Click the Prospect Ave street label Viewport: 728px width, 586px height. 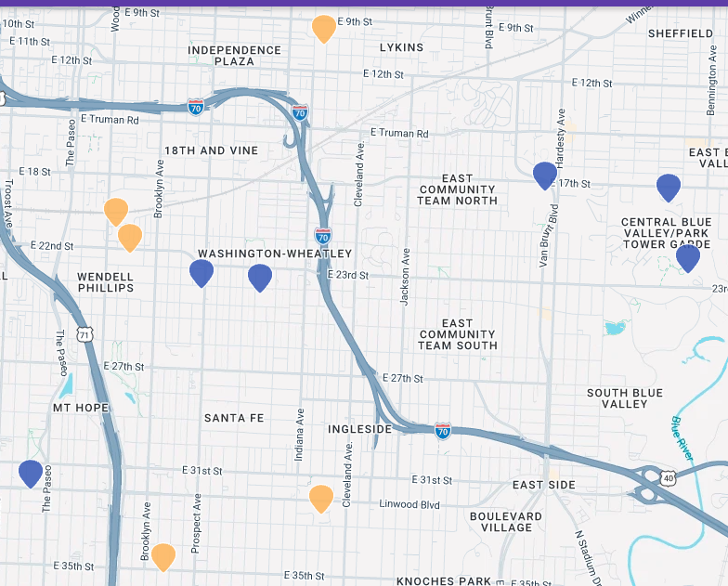pyautogui.click(x=196, y=524)
